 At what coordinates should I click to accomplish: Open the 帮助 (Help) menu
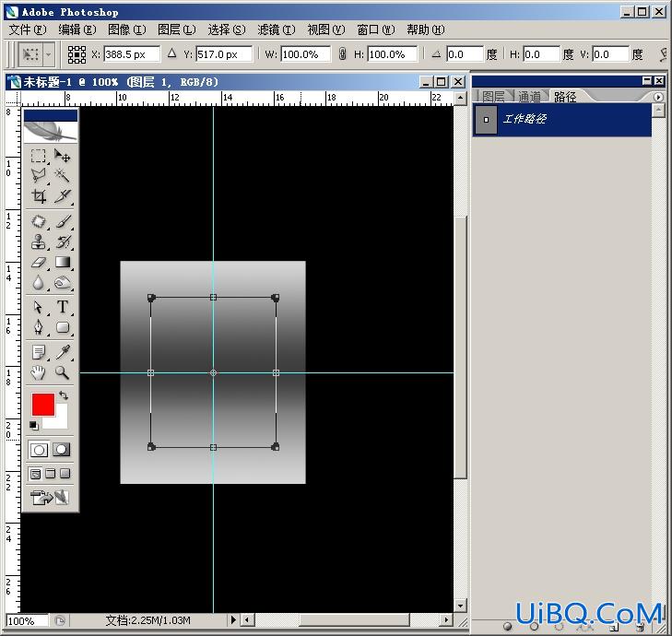click(426, 29)
